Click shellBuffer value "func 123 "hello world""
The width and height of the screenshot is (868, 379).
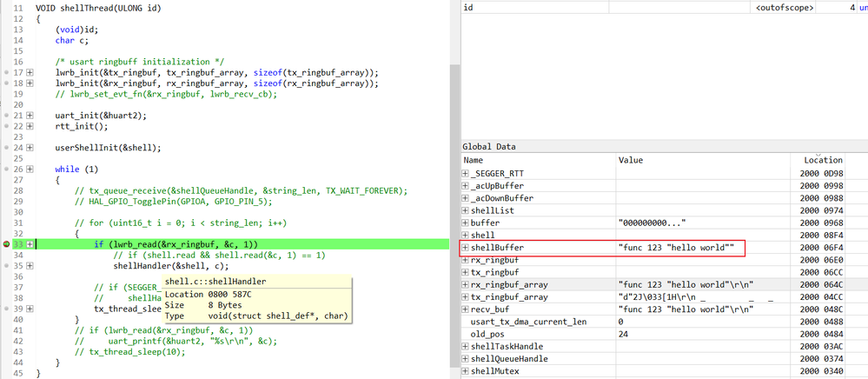click(x=676, y=248)
